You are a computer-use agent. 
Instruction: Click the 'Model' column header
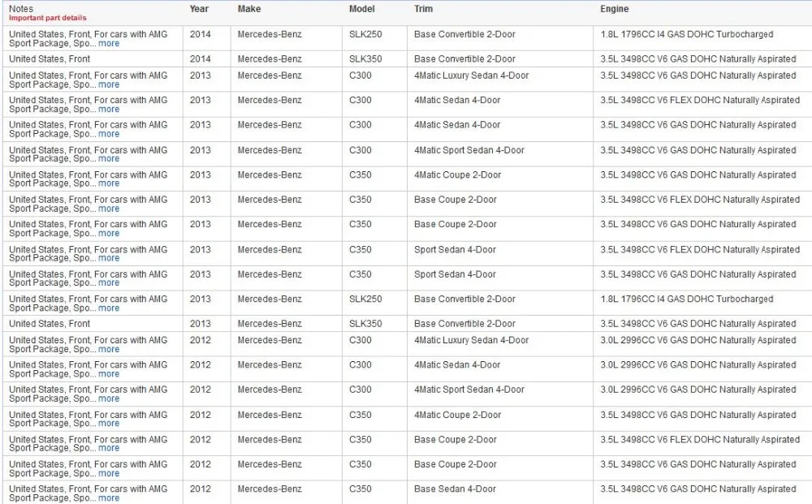pyautogui.click(x=362, y=9)
